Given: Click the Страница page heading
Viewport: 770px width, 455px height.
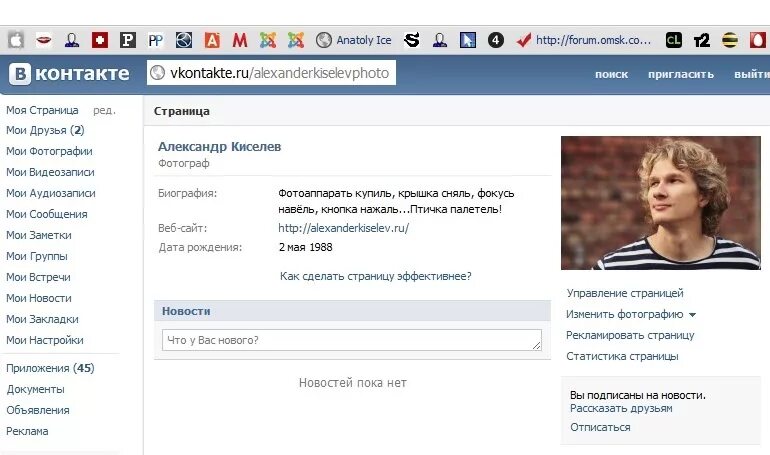Looking at the screenshot, I should 182,111.
